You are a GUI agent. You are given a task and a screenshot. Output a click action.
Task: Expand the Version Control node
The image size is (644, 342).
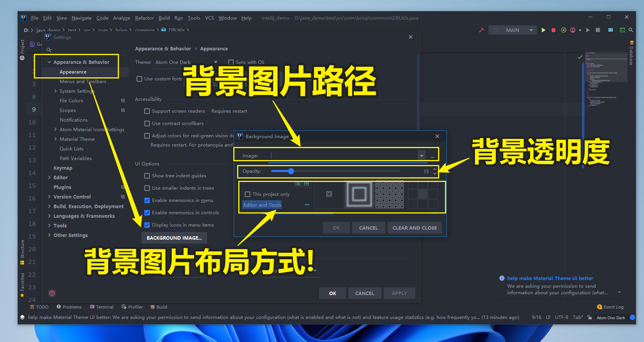pyautogui.click(x=49, y=197)
